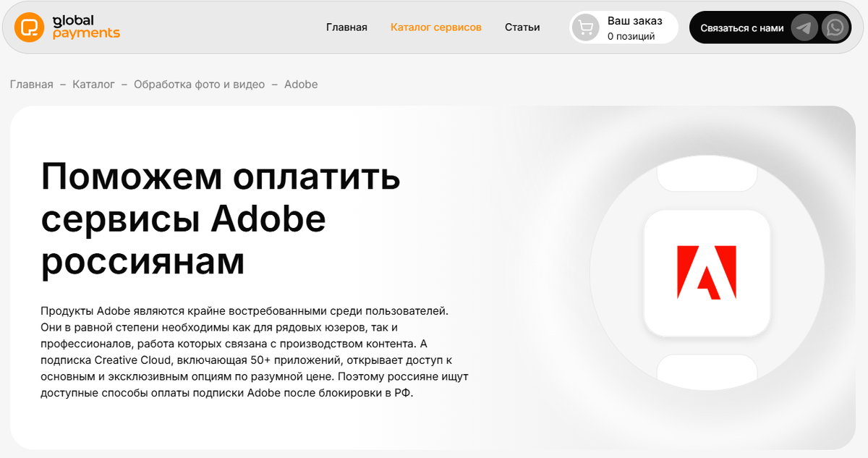
Task: Click the red Adobe logo tile
Action: click(x=707, y=273)
